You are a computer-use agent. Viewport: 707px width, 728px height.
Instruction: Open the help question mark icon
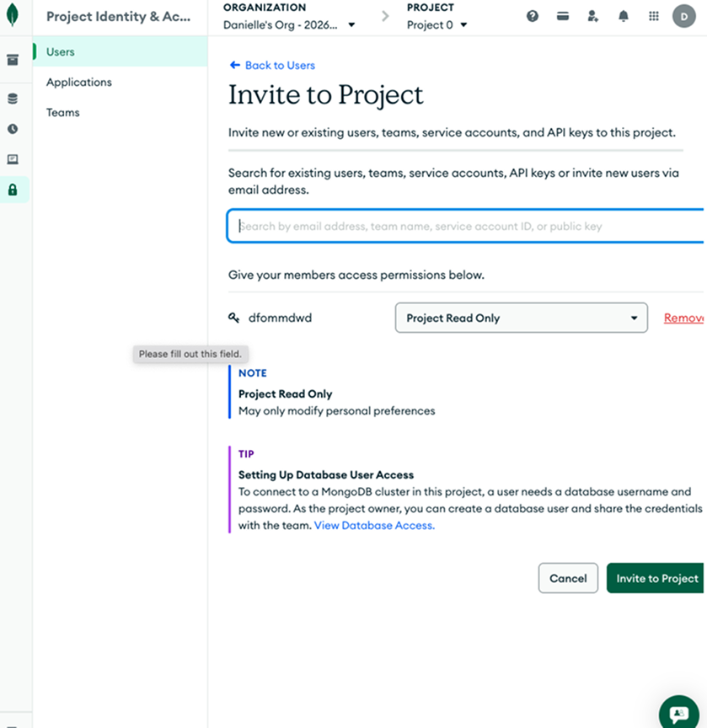tap(533, 16)
